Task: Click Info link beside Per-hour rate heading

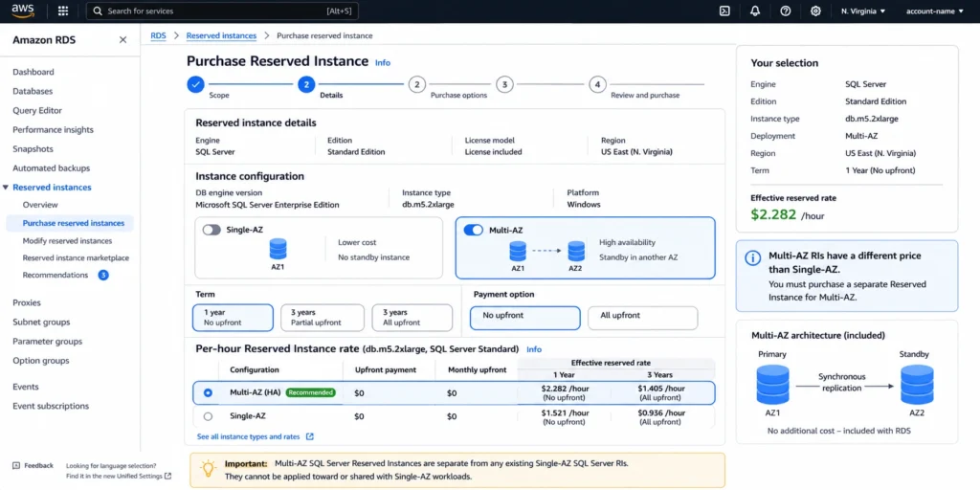Action: pos(534,348)
